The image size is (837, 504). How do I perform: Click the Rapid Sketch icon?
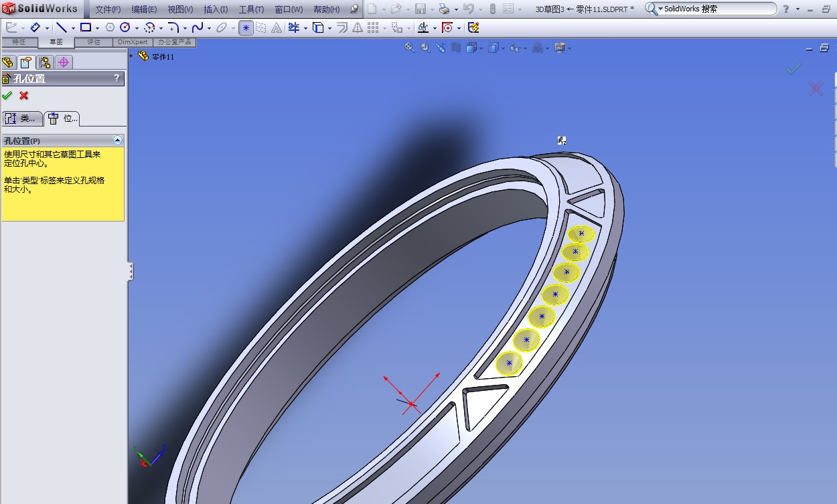[474, 27]
